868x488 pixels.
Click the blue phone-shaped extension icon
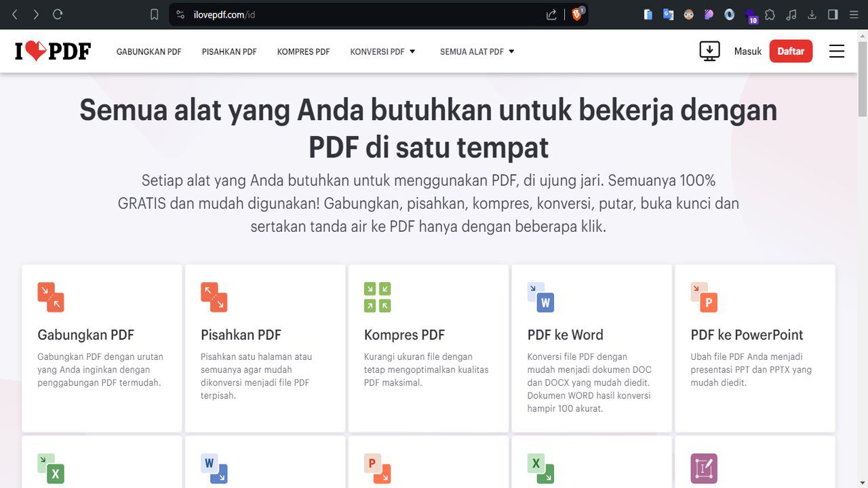click(x=648, y=14)
